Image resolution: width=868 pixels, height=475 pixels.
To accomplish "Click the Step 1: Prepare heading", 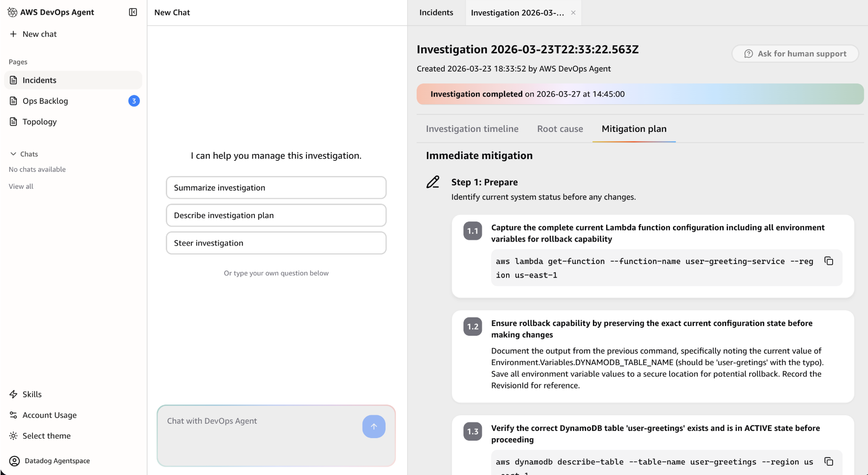I will [x=484, y=182].
